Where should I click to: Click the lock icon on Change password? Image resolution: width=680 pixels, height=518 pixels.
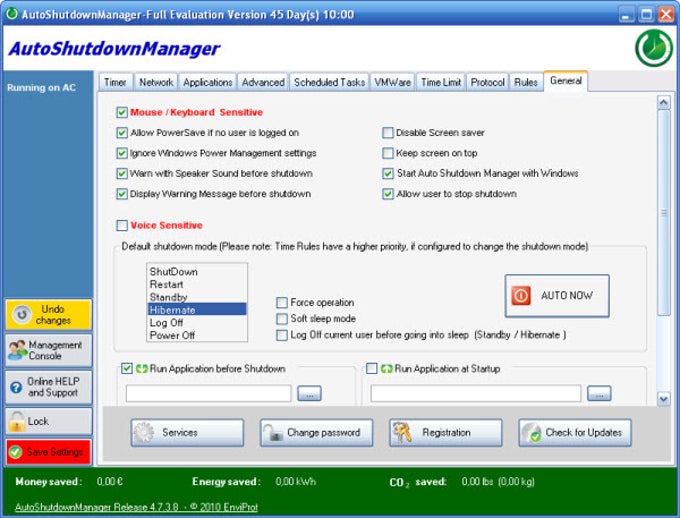coord(273,433)
